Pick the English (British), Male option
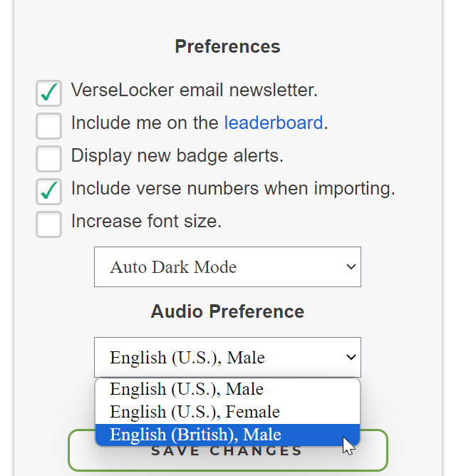This screenshot has height=476, width=456. pos(196,435)
